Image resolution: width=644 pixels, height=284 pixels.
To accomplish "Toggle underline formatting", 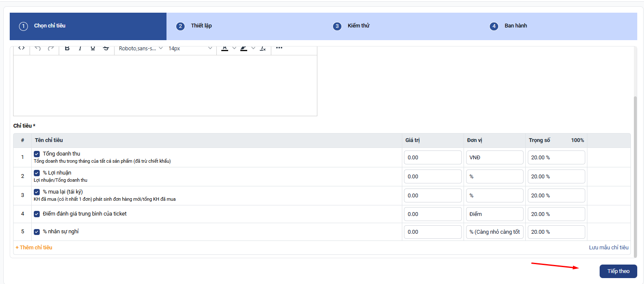I will coord(93,48).
